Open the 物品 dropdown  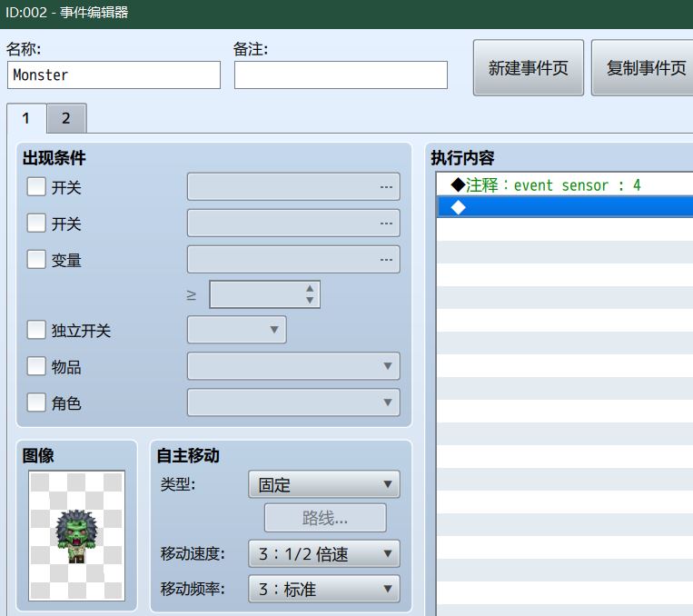293,366
